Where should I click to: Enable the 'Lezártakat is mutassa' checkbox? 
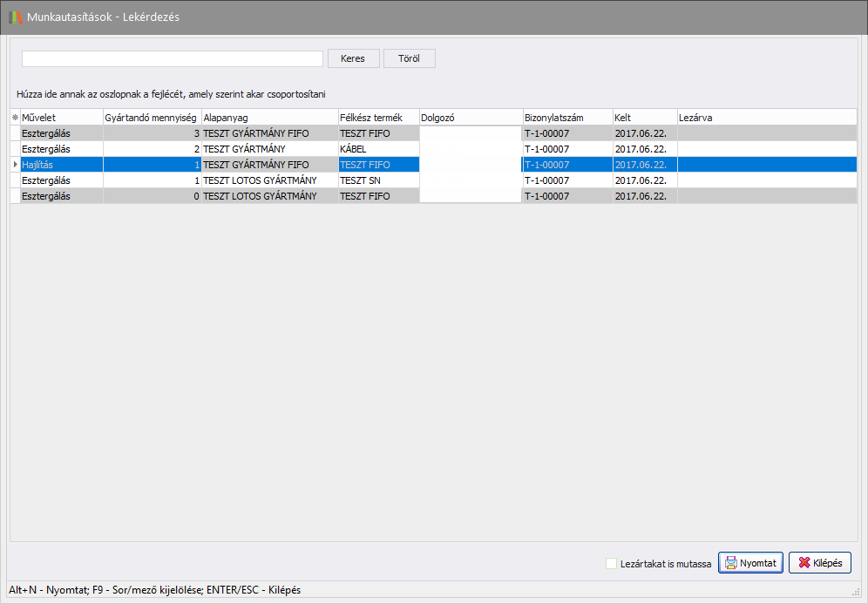(x=611, y=564)
